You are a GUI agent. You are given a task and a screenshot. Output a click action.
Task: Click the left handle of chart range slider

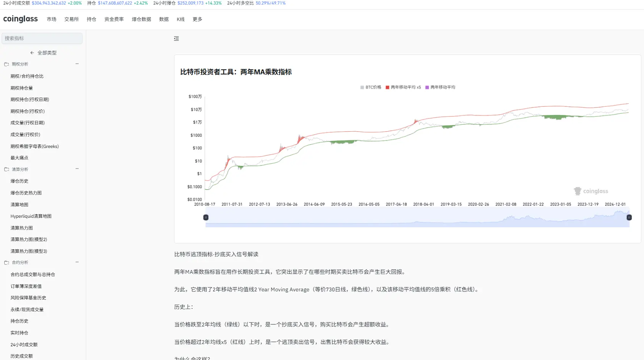[206, 217]
